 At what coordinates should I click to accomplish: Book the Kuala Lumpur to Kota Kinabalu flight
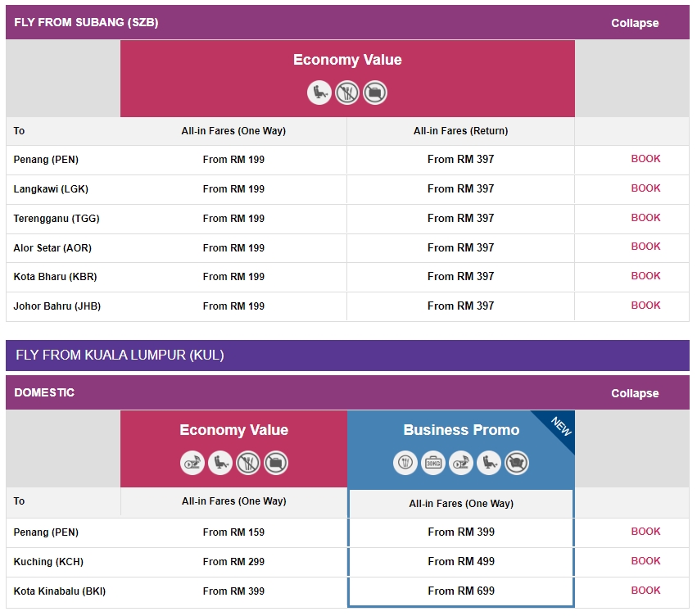click(x=645, y=591)
